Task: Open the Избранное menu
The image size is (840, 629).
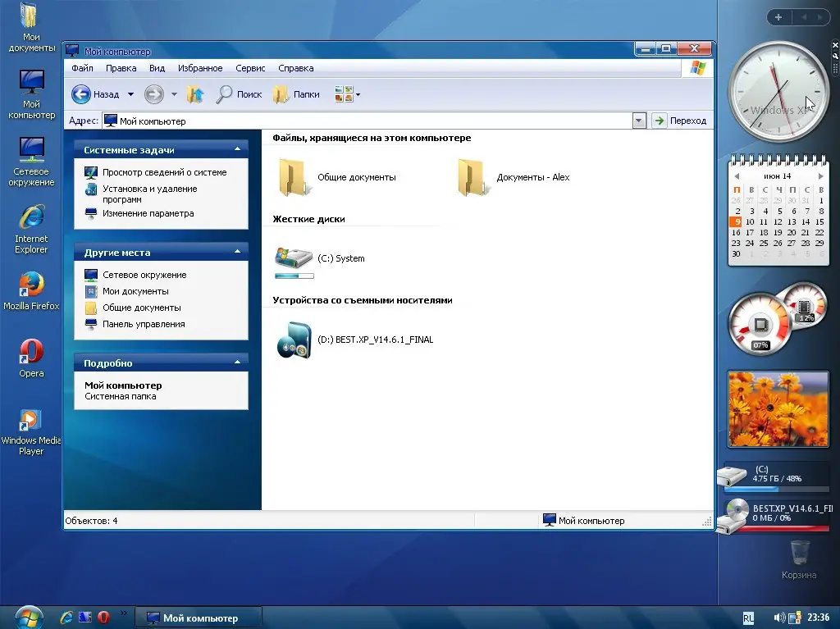Action: (x=200, y=68)
